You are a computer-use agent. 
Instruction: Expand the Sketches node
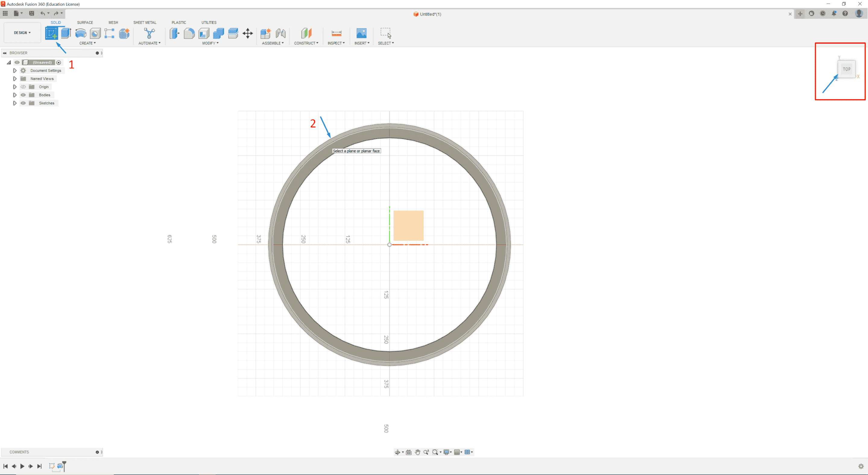pos(14,103)
